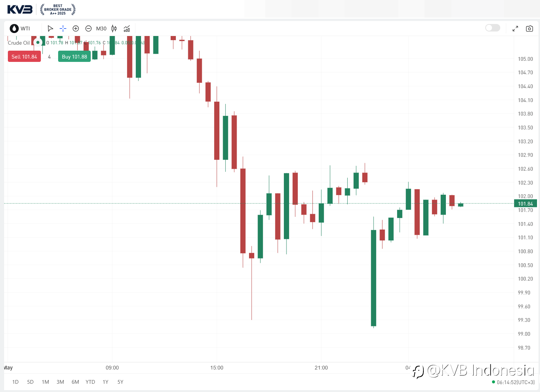Select the 5Y range tab

coord(120,382)
